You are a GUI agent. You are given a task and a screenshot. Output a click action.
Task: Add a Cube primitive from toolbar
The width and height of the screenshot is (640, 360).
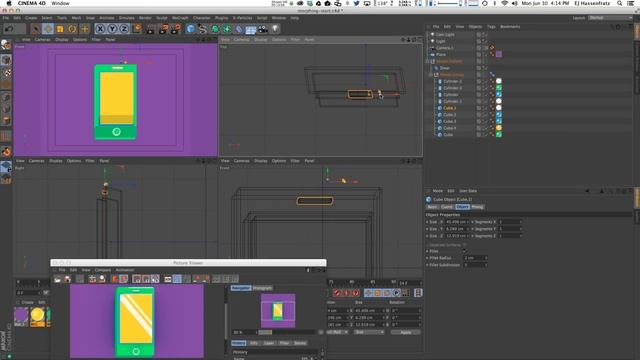[191, 29]
